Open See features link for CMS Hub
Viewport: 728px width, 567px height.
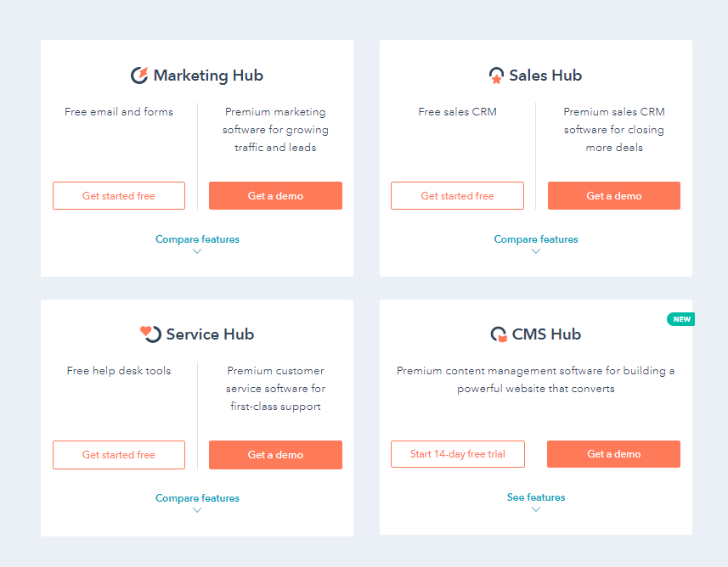(536, 497)
